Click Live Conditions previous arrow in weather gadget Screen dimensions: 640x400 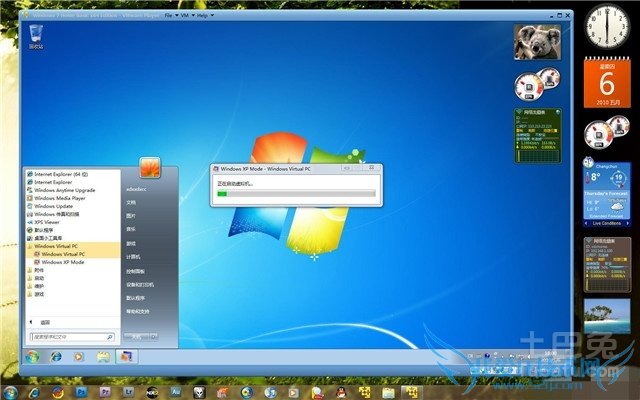click(x=586, y=224)
